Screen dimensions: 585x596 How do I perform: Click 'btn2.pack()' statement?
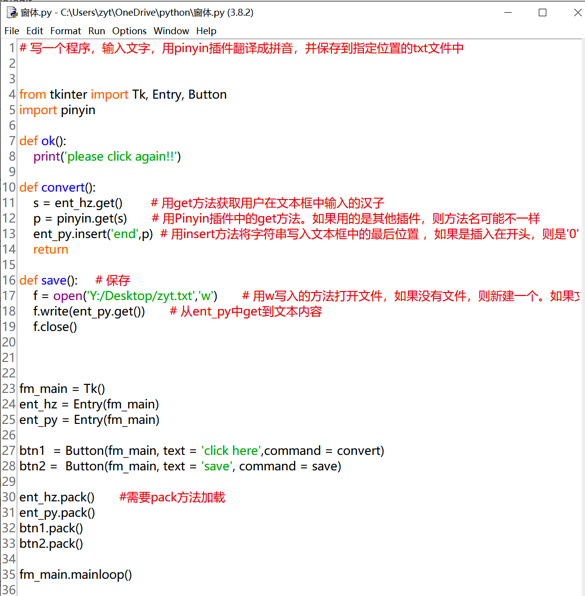(51, 544)
